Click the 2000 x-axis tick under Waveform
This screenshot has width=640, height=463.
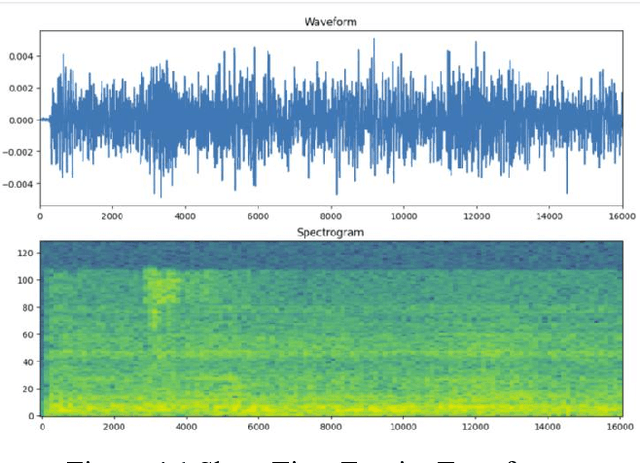[112, 216]
